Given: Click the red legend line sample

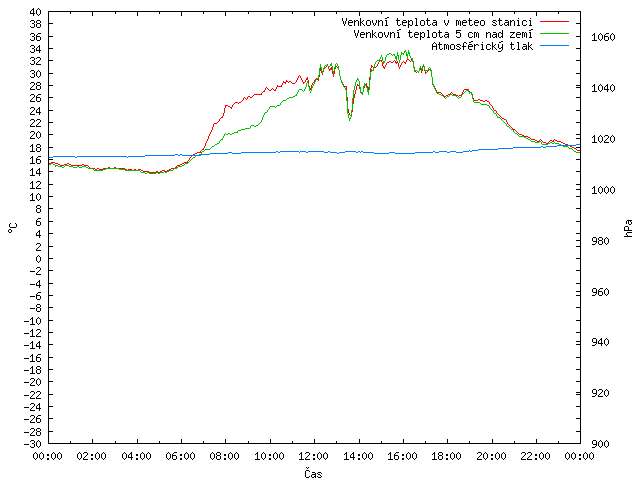Looking at the screenshot, I should click(554, 21).
